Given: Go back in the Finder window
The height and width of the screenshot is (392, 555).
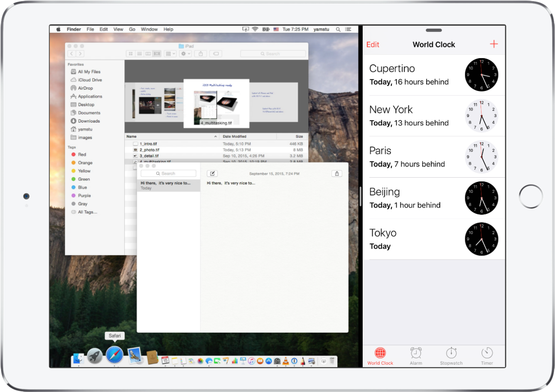Looking at the screenshot, I should coord(72,54).
